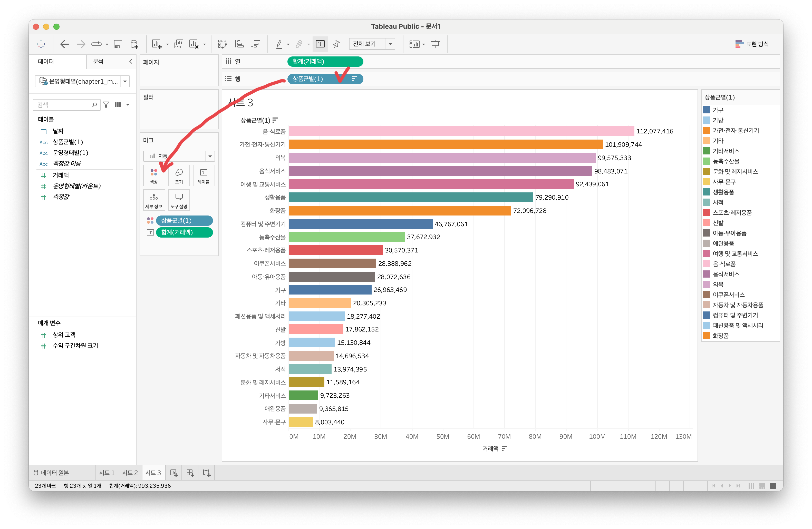The width and height of the screenshot is (812, 529).
Task: Click the Sort Ascending toolbar icon
Action: coord(239,44)
